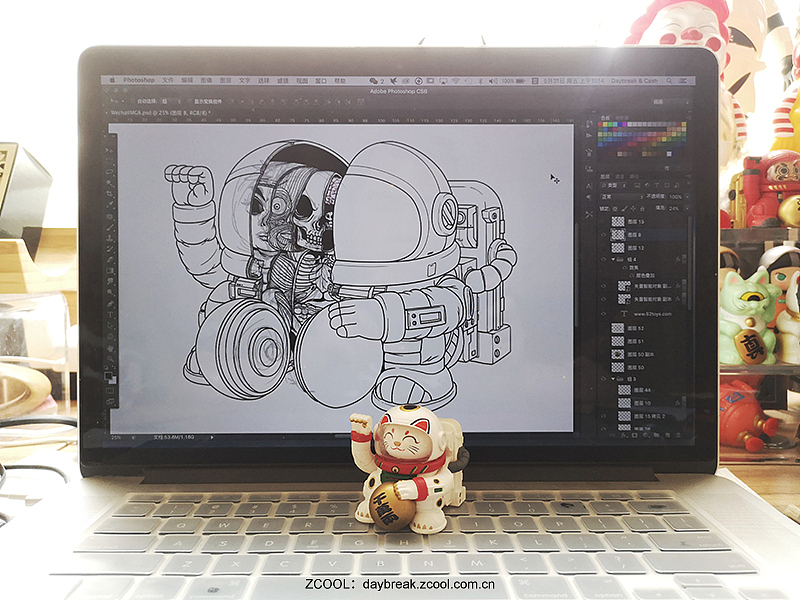
Task: Click the Wi-Fi status icon
Action: 456,81
